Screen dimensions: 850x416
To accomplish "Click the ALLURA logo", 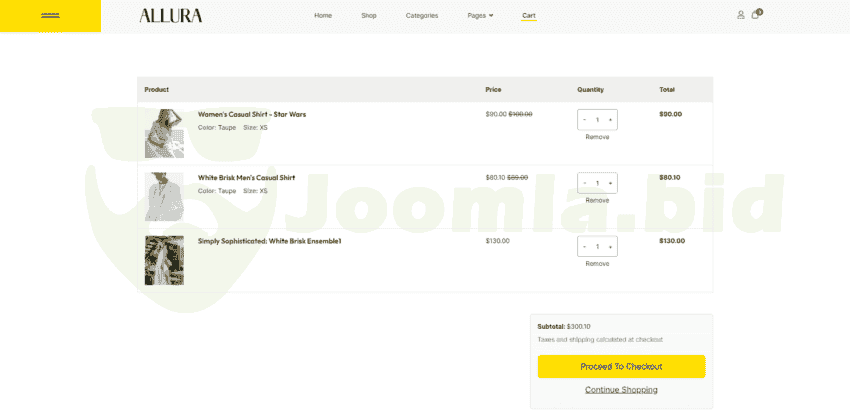I will tap(170, 15).
